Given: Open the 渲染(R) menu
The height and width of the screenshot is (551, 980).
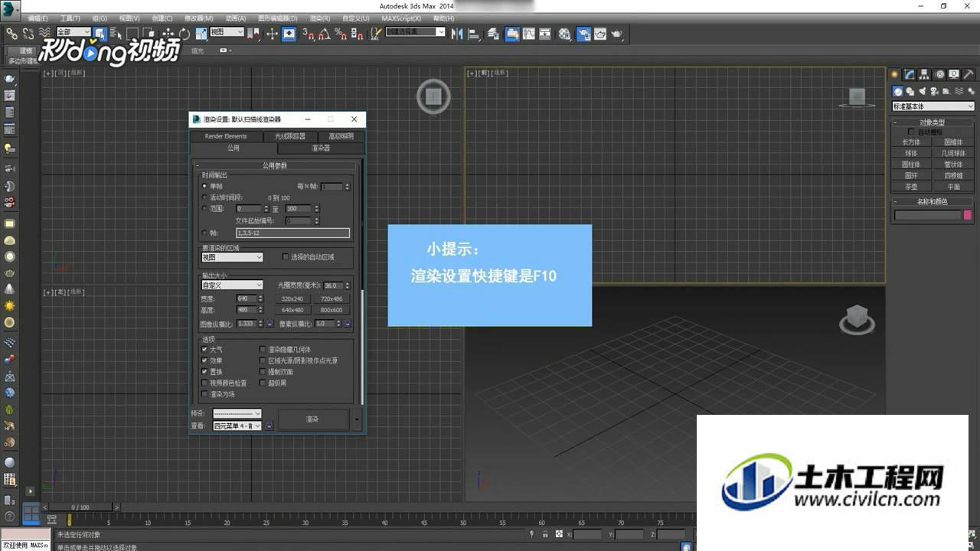Looking at the screenshot, I should click(320, 18).
